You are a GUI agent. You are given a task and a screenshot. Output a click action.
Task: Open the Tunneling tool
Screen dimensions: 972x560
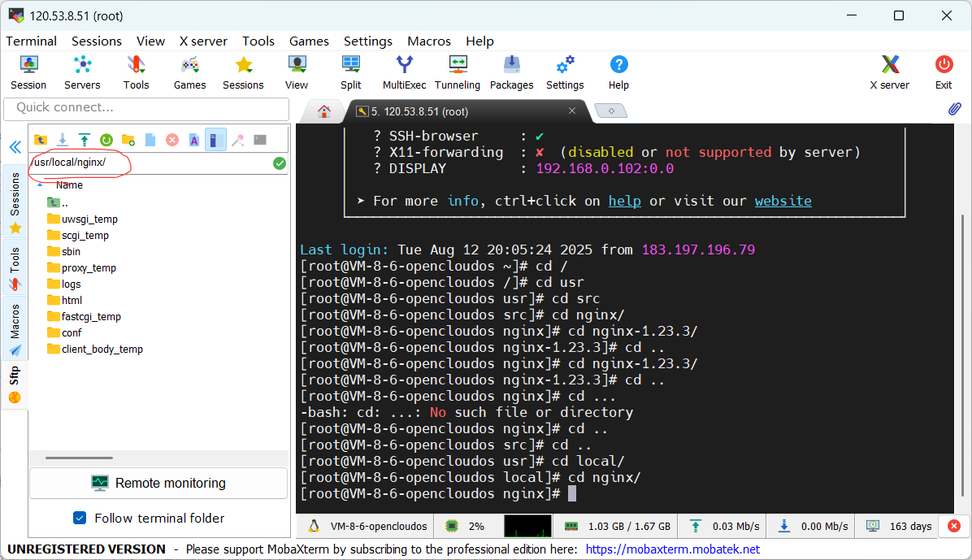pyautogui.click(x=458, y=72)
